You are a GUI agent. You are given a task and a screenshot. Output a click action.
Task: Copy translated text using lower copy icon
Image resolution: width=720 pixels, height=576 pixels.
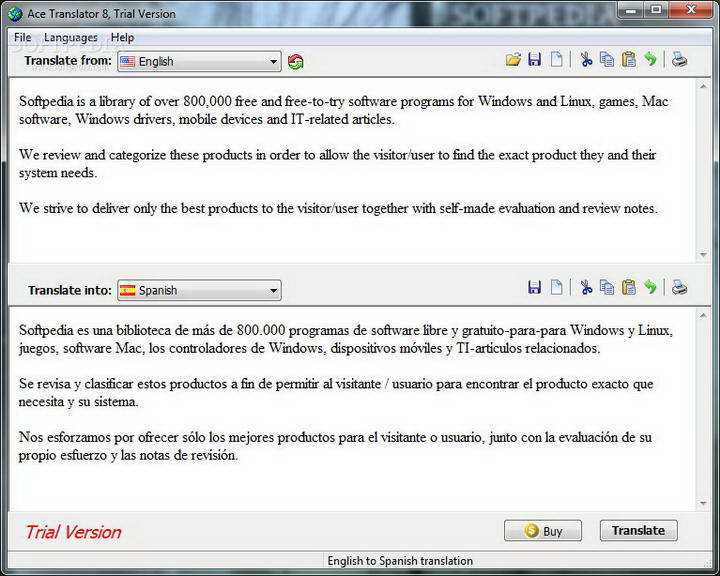pyautogui.click(x=607, y=288)
